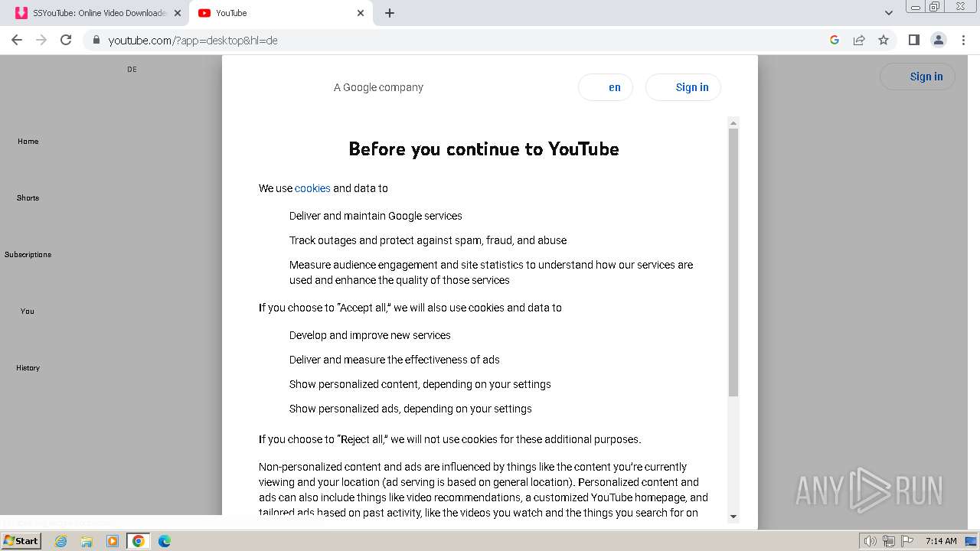Restore down the Chrome window
Viewport: 980px width, 551px height.
point(935,6)
